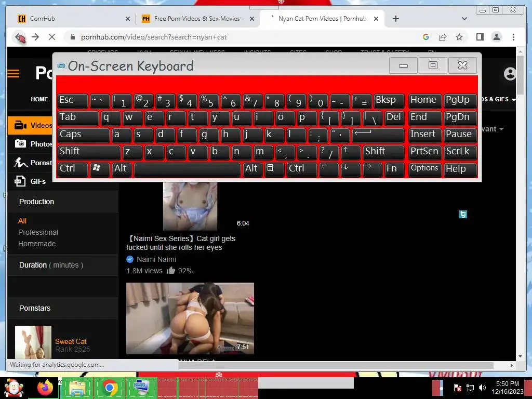Tap the Enter key on On-Screen Keyboard
This screenshot has height=399, width=532.
[x=378, y=135]
